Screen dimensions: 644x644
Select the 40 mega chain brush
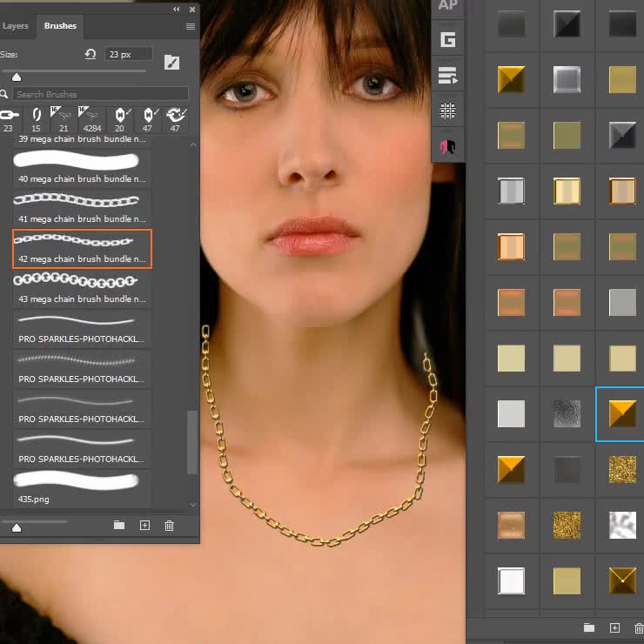click(x=82, y=169)
